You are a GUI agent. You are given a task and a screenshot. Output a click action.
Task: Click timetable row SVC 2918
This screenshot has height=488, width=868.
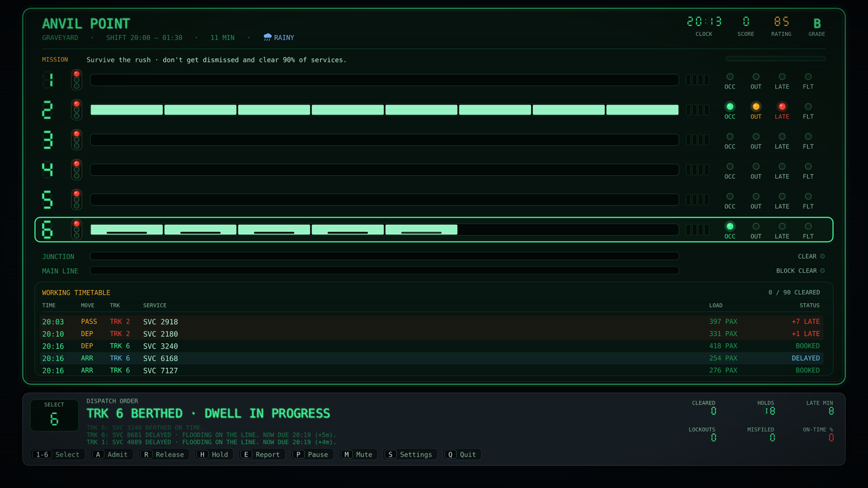pos(431,322)
